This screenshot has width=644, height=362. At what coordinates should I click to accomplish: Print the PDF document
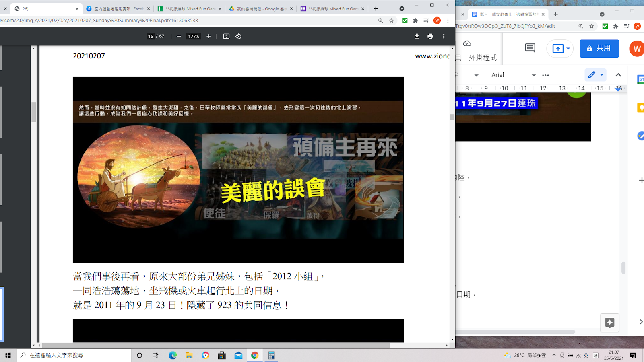pyautogui.click(x=430, y=36)
